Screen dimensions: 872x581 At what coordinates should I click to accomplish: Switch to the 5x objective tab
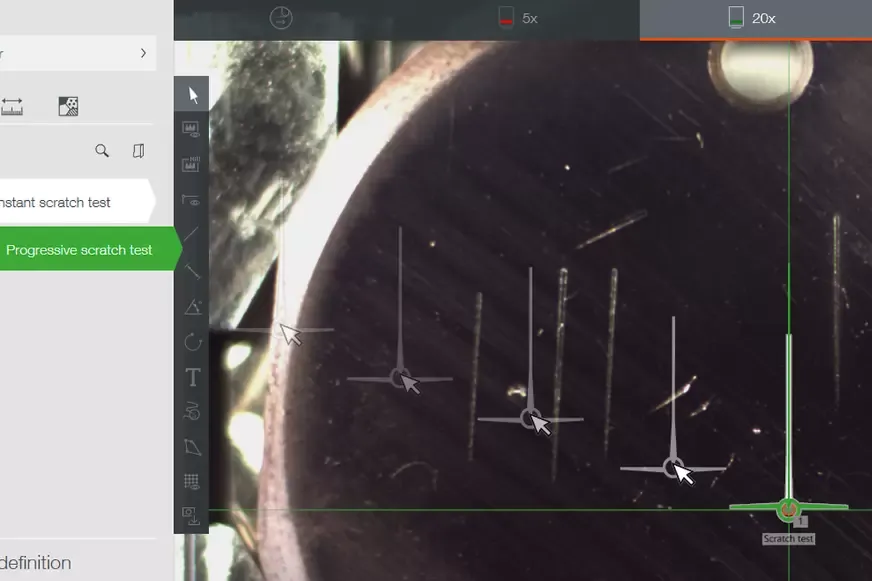point(518,18)
